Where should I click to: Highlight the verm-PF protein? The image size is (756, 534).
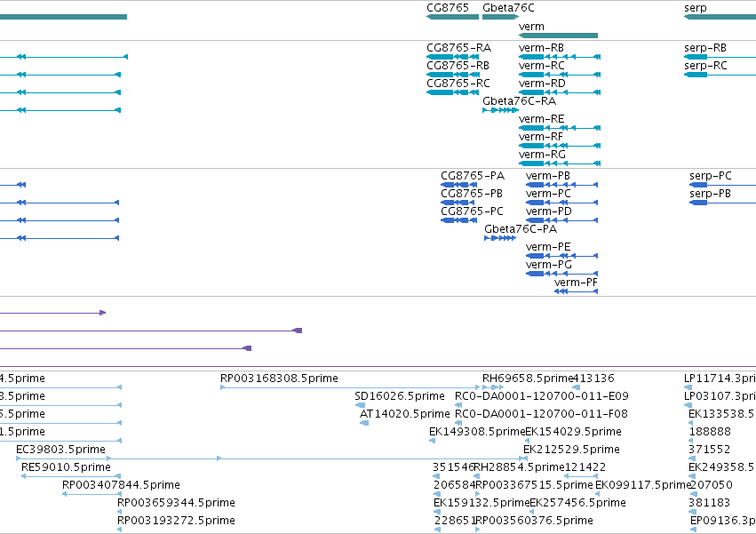(576, 283)
